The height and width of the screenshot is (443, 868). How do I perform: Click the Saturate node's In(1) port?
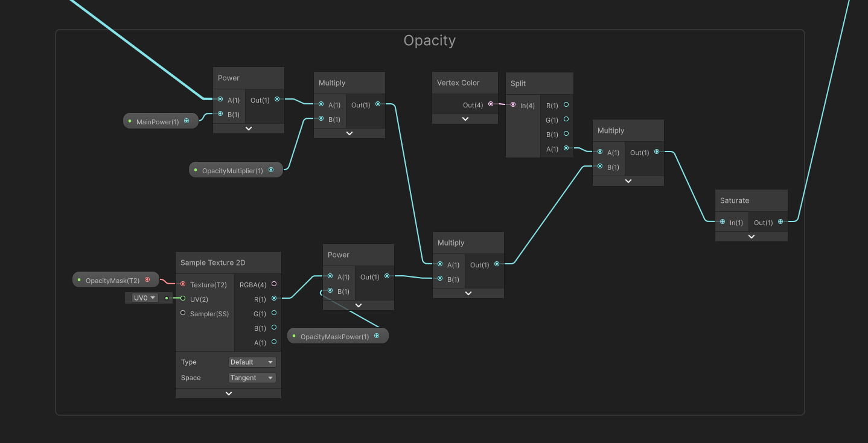coord(723,222)
